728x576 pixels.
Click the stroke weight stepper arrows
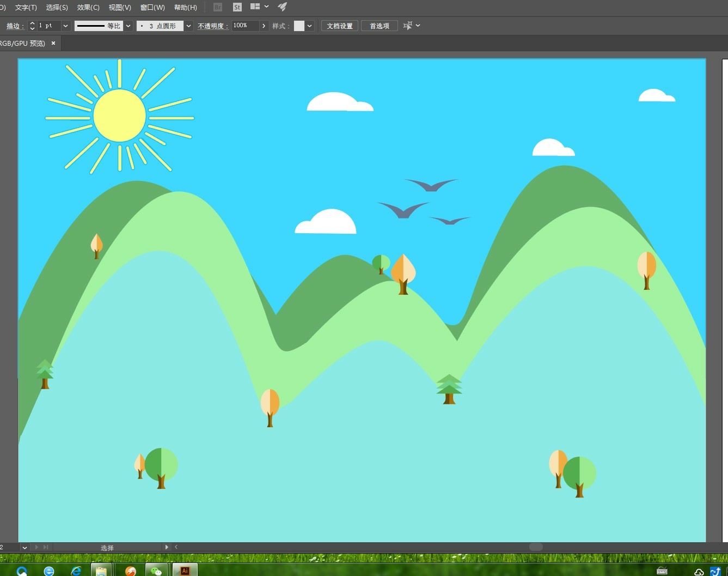(x=32, y=26)
